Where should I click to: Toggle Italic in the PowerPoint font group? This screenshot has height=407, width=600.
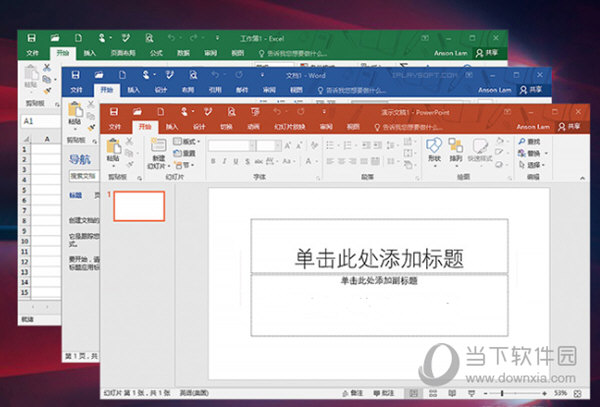tap(225, 161)
